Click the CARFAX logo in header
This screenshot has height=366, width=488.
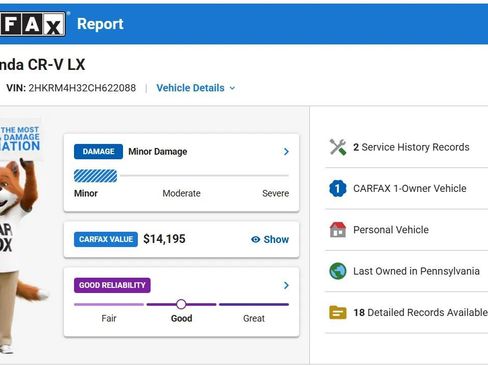point(33,24)
